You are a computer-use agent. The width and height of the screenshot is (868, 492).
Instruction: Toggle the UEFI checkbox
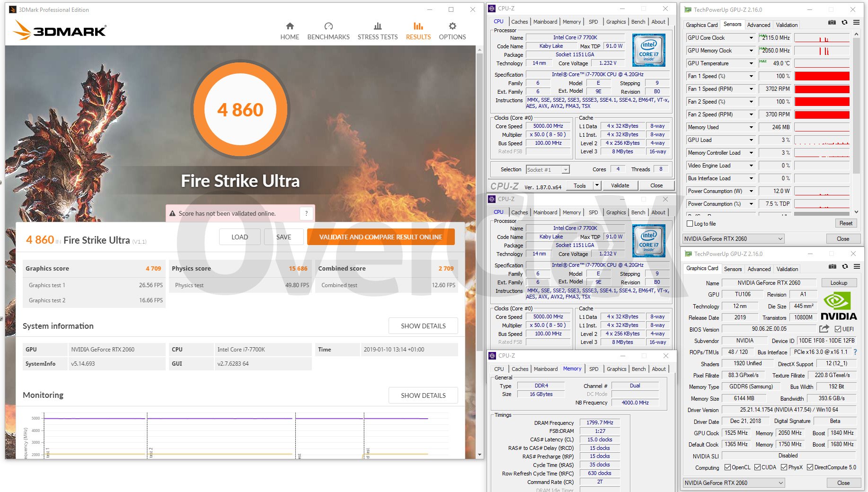838,329
